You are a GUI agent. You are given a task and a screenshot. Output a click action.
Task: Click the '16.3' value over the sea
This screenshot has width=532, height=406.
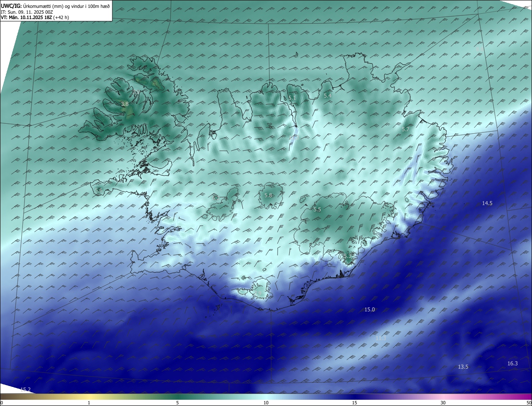point(512,363)
